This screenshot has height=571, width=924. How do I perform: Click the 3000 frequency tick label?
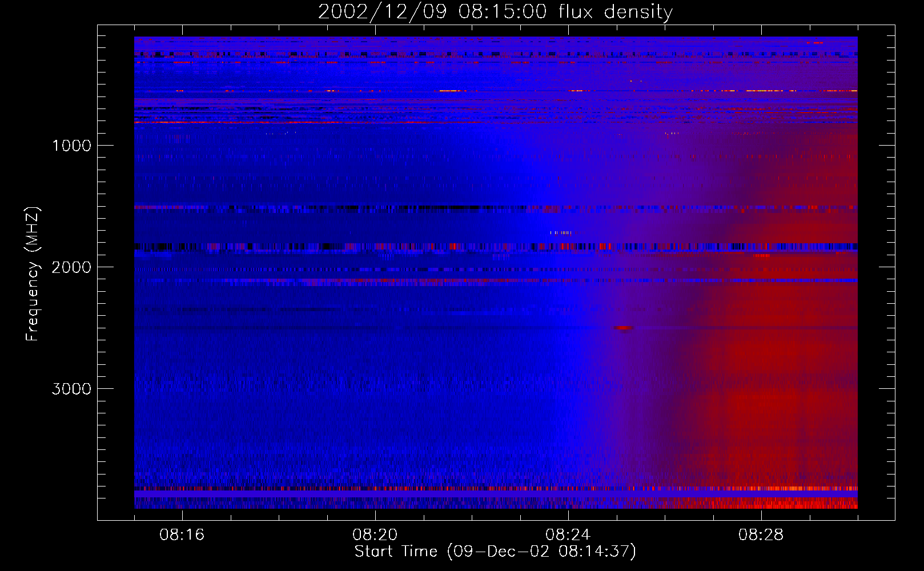71,389
